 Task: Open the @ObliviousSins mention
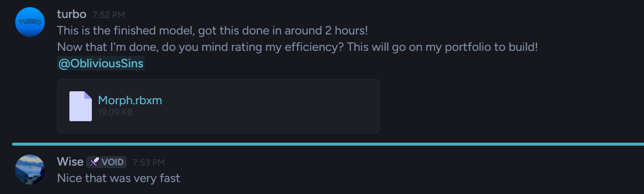coord(101,64)
